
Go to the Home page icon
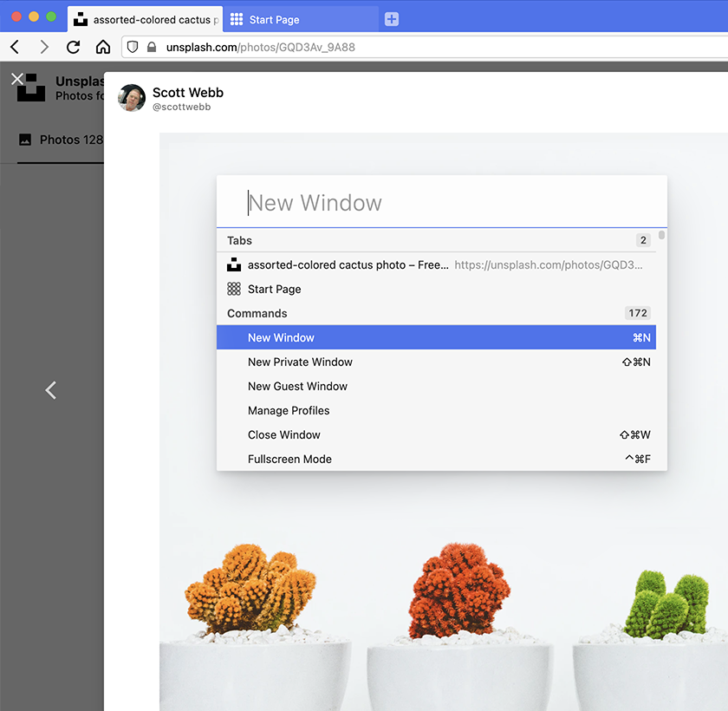(103, 47)
